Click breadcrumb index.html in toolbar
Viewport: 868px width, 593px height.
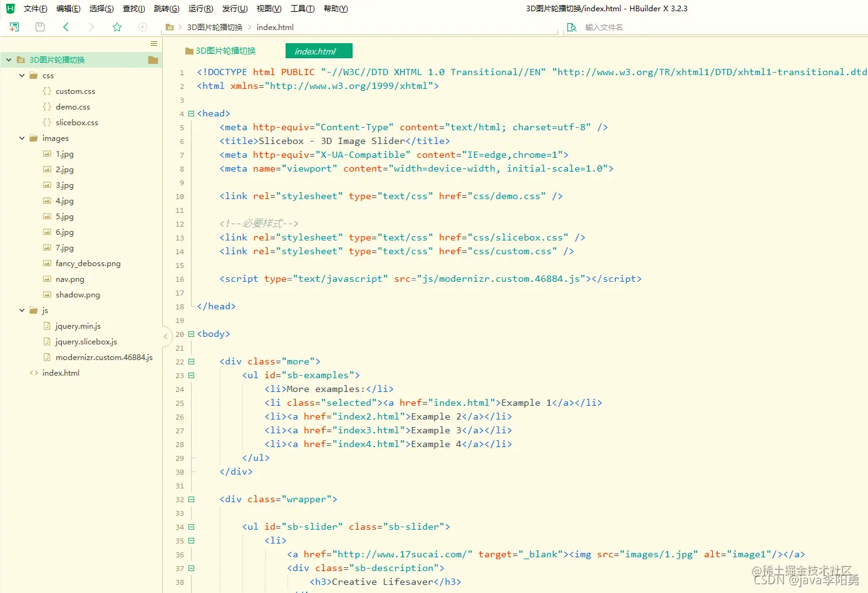(x=275, y=27)
